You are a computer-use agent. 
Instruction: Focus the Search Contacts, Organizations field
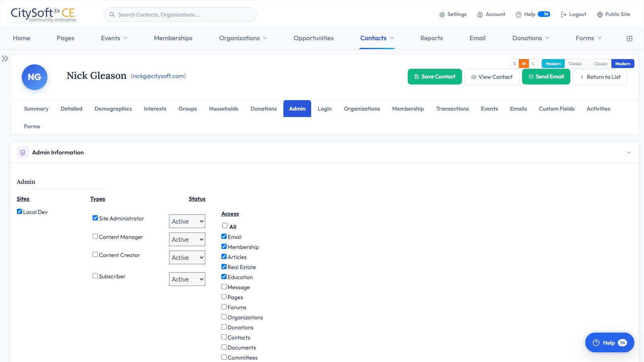180,14
